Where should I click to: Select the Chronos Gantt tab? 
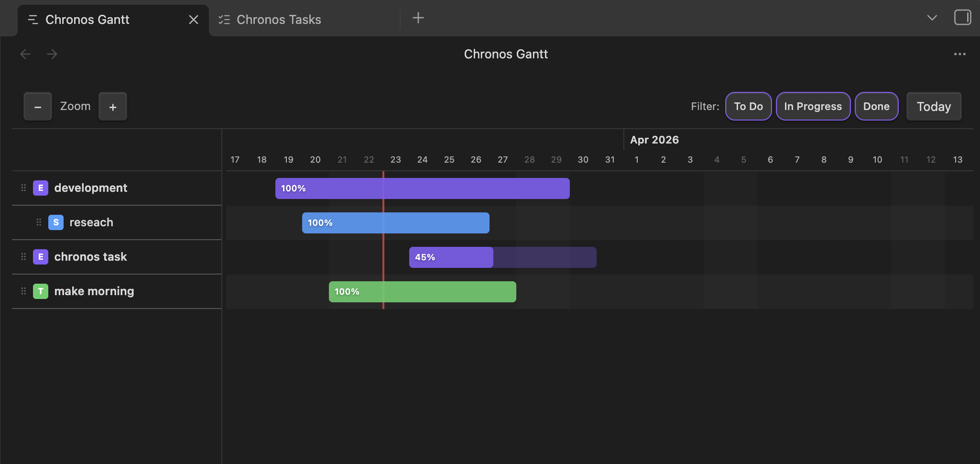(87, 20)
